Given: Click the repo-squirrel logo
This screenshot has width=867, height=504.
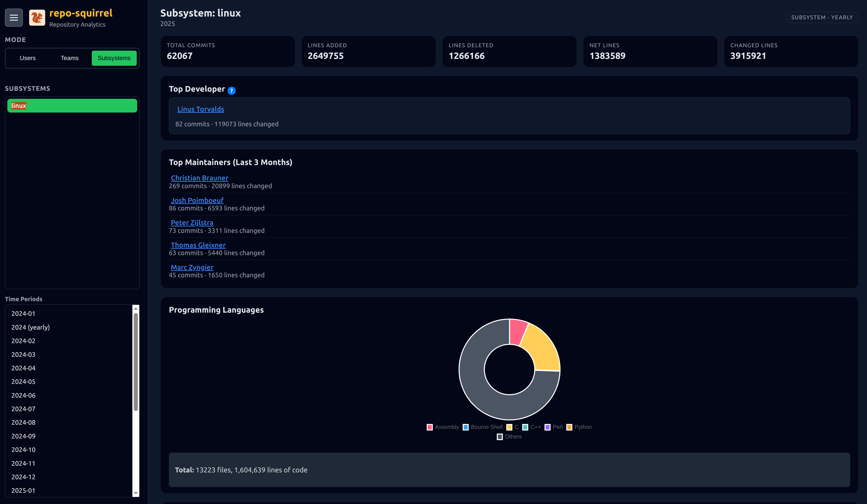Looking at the screenshot, I should point(37,17).
